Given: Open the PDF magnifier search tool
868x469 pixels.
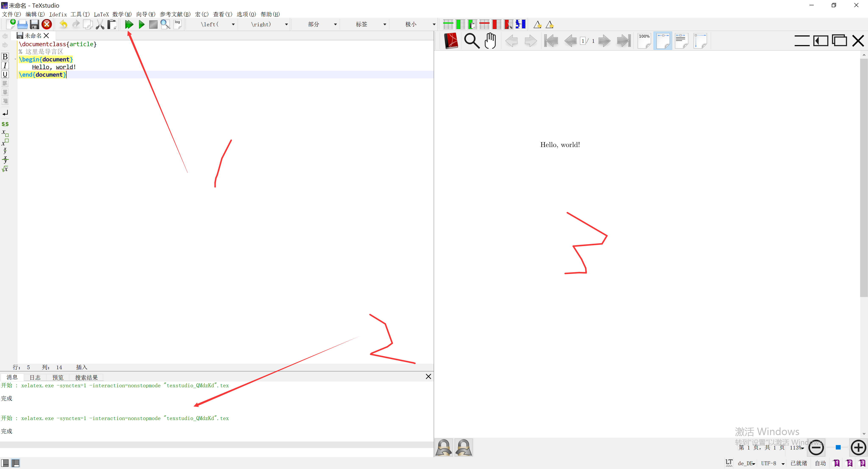Looking at the screenshot, I should [x=471, y=41].
